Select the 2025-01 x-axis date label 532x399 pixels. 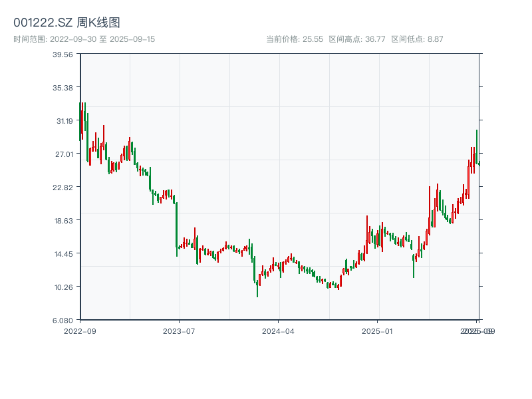point(378,331)
